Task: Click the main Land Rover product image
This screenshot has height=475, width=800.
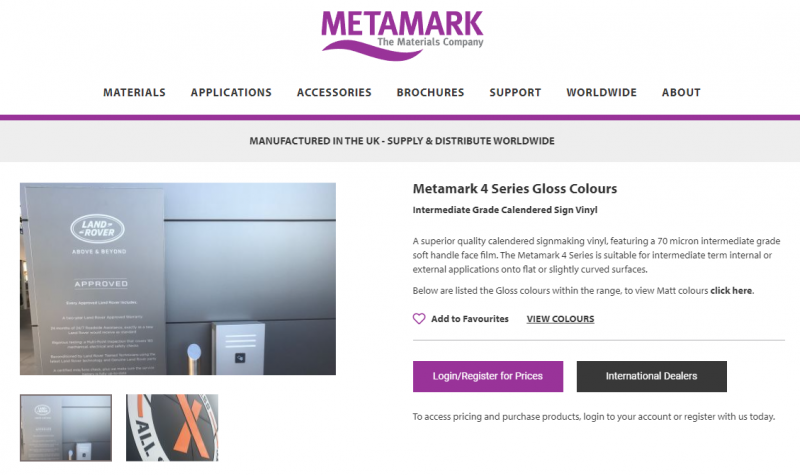Action: pyautogui.click(x=178, y=279)
